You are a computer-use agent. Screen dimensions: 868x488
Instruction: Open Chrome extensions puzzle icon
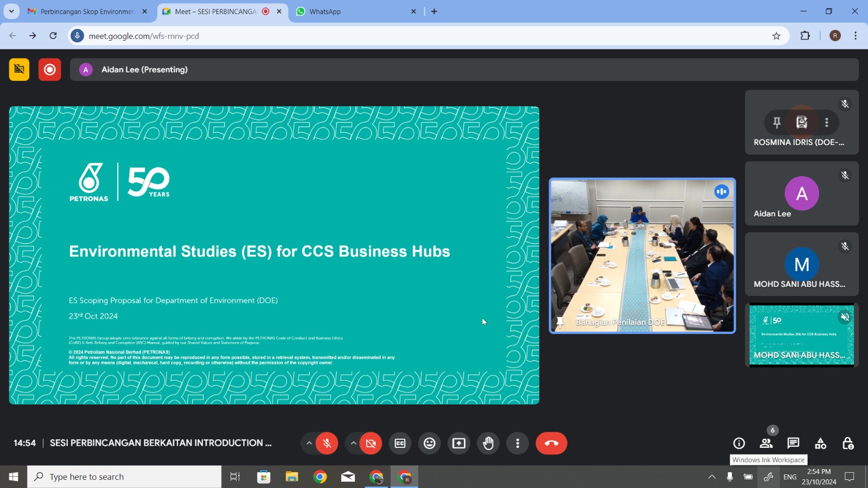pyautogui.click(x=805, y=36)
